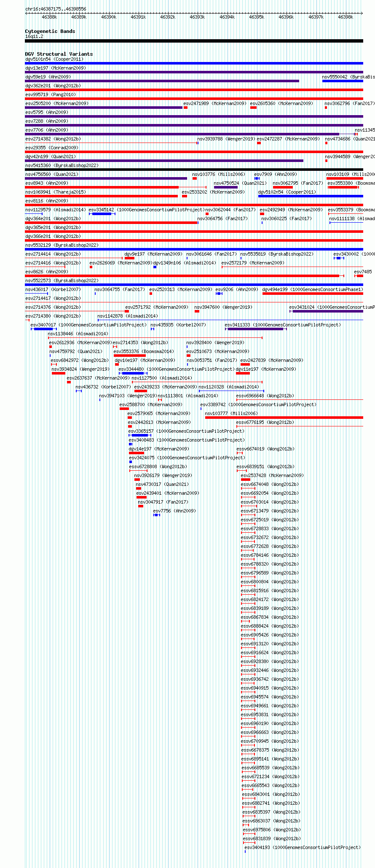
Task: Select esv2605360 (McKernan2009) variant
Action: click(x=281, y=104)
